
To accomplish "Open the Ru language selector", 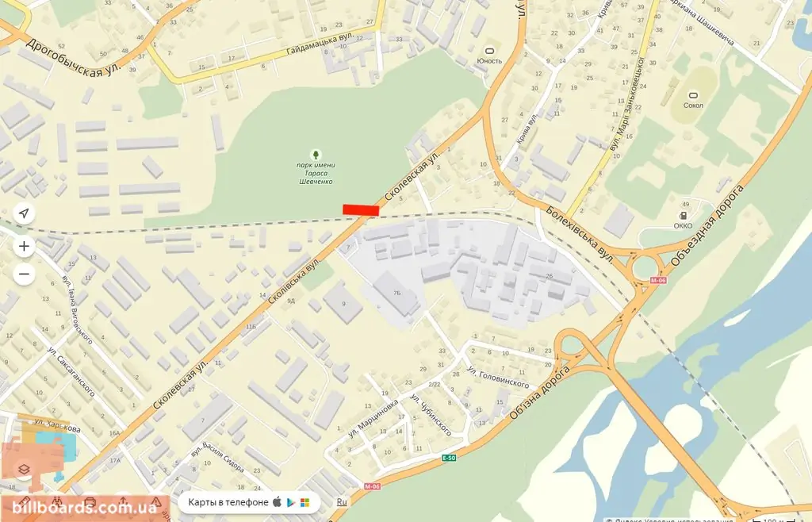I will click(x=342, y=502).
